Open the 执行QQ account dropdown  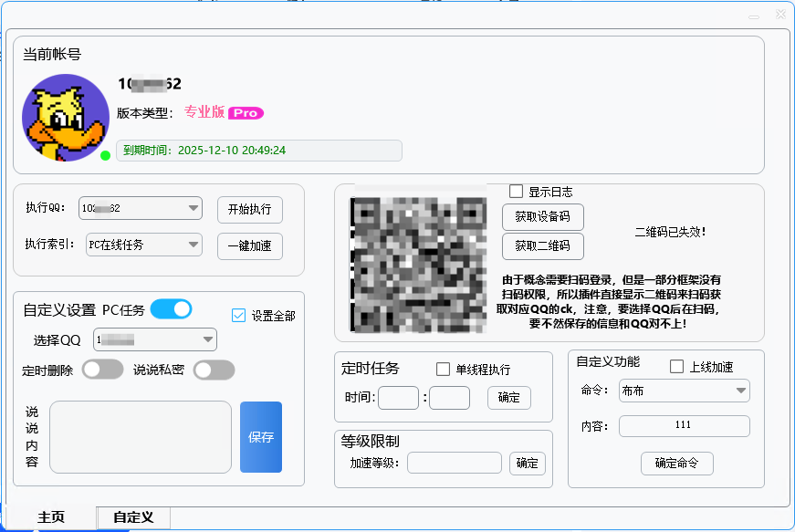pos(141,208)
